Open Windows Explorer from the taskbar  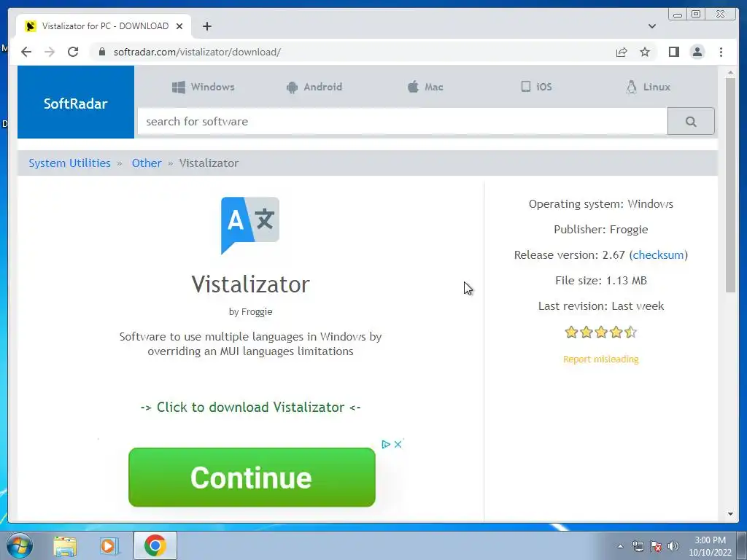coord(65,545)
